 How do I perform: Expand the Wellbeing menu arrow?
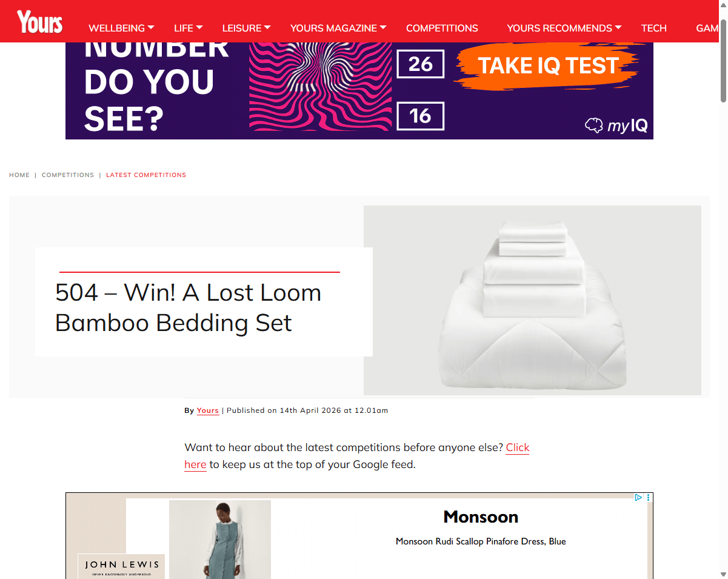(x=151, y=27)
